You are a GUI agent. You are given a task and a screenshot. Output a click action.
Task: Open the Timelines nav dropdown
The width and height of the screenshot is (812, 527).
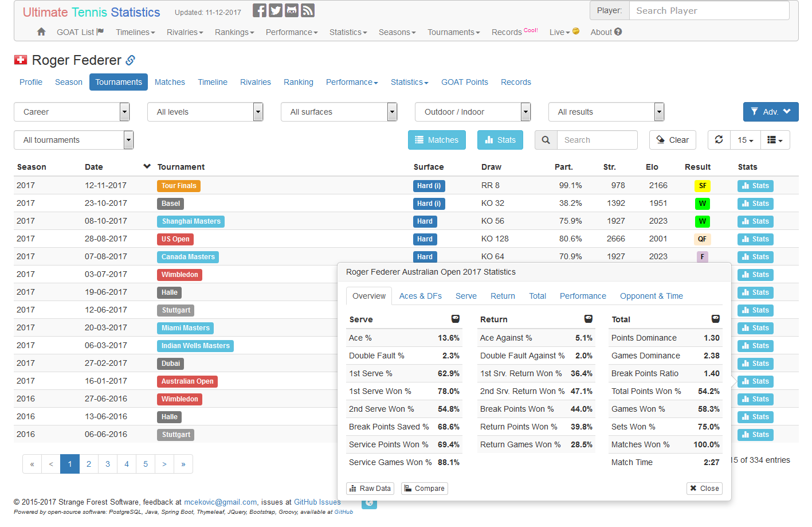[135, 32]
